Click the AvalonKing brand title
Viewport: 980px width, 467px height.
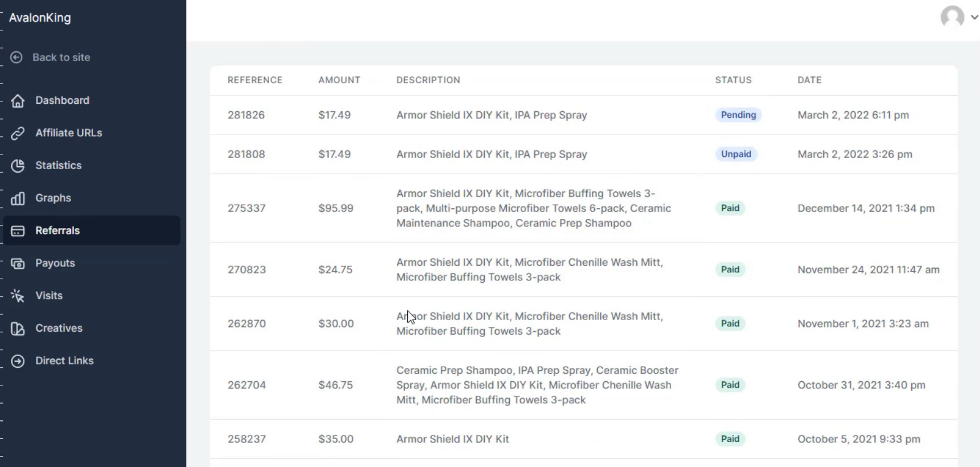click(x=40, y=17)
